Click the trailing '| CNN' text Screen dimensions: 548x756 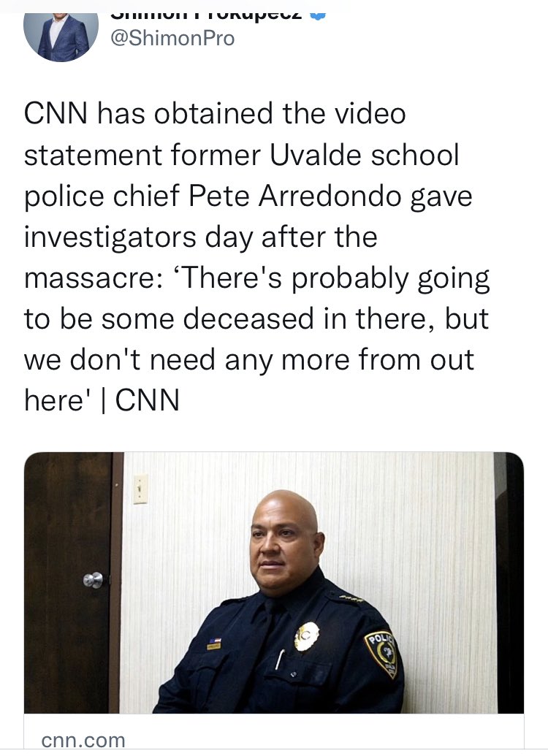coord(140,400)
